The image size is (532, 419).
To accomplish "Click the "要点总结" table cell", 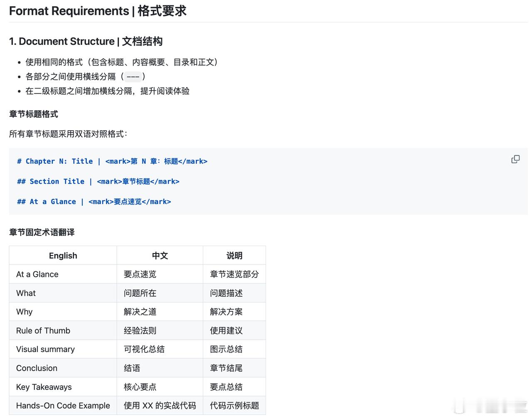I will (234, 387).
